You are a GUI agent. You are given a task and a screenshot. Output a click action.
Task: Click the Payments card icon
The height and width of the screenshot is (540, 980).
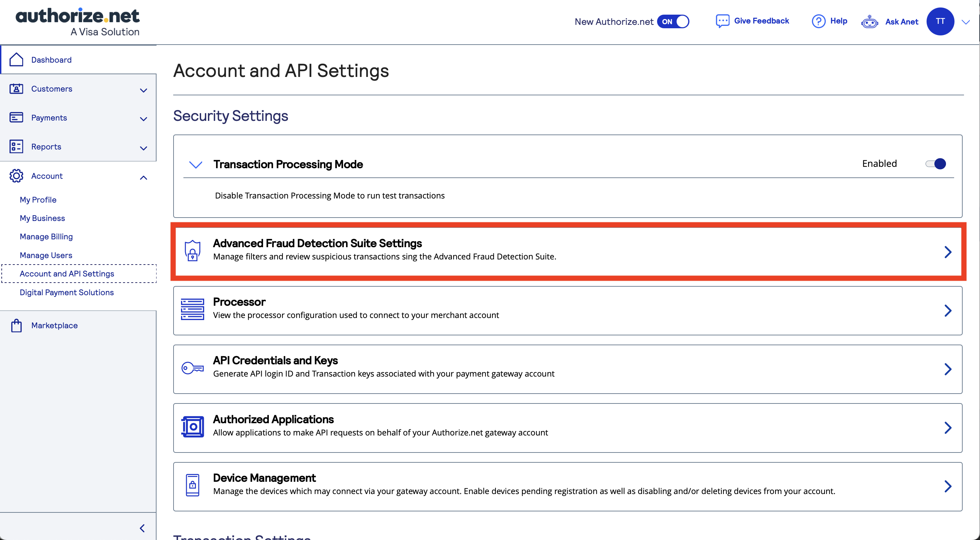point(16,117)
